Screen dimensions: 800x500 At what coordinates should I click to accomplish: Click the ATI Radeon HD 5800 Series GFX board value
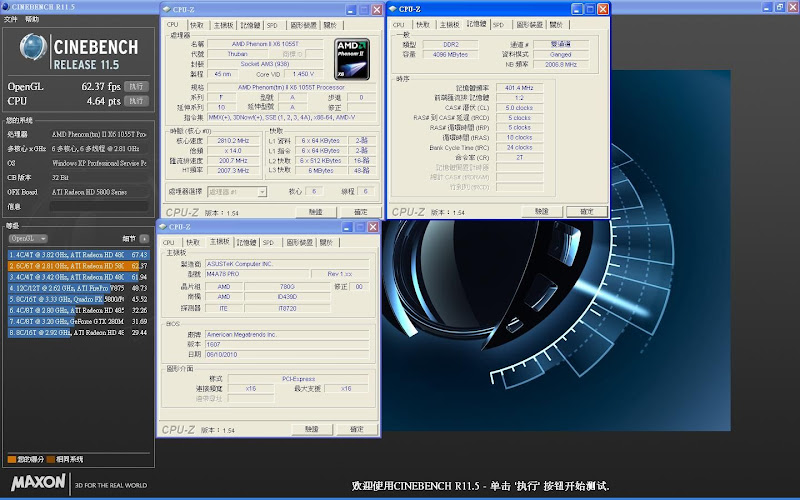point(98,192)
